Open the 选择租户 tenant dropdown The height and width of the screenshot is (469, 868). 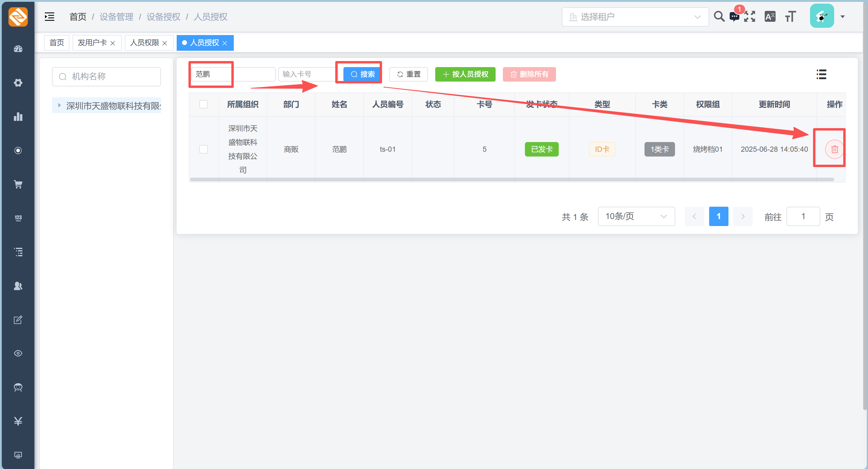tap(635, 17)
